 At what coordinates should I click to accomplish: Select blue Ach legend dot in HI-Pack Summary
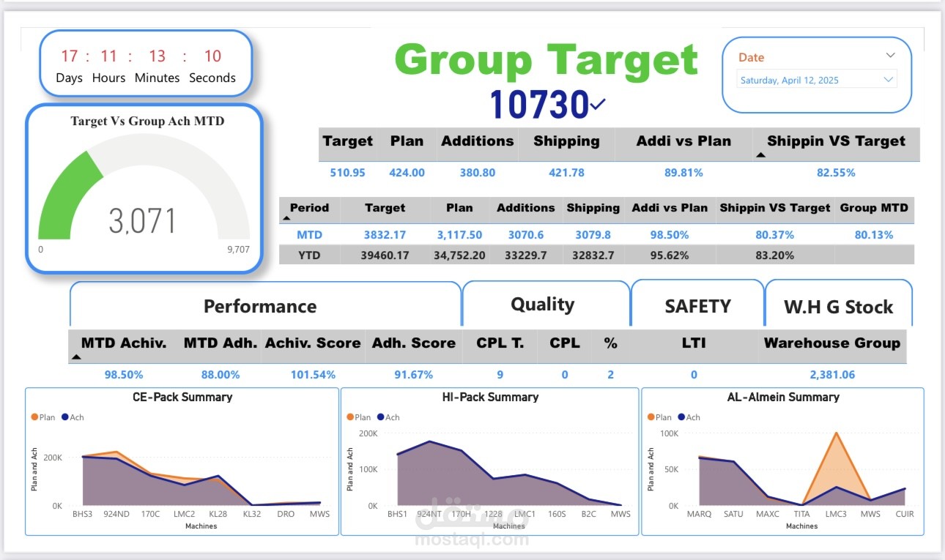point(381,417)
